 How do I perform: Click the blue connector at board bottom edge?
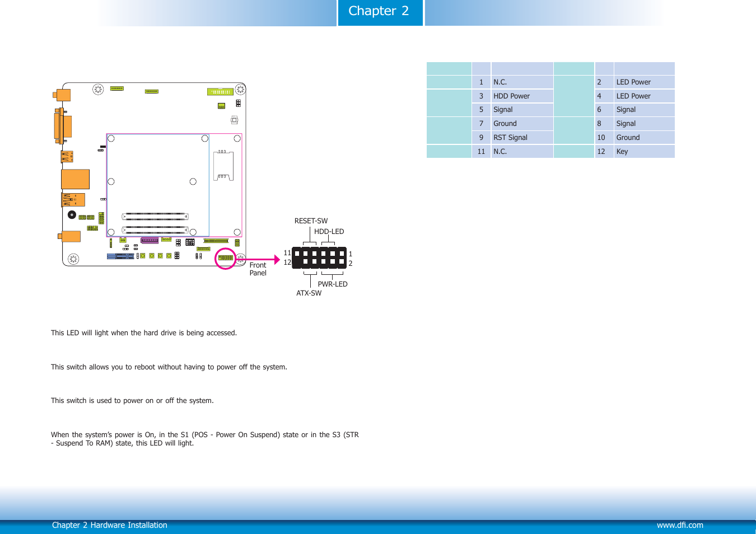point(120,256)
